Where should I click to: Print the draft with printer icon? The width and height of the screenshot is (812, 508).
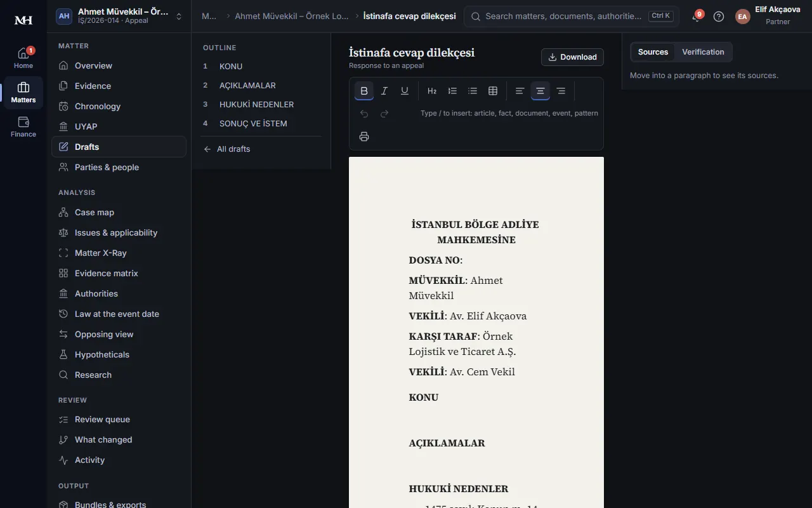pos(364,137)
